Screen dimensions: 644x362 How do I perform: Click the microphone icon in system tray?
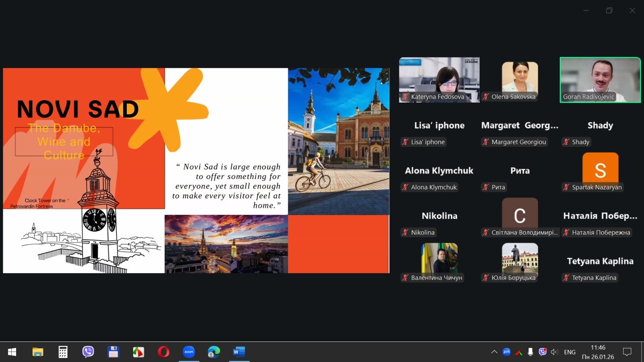pos(530,352)
